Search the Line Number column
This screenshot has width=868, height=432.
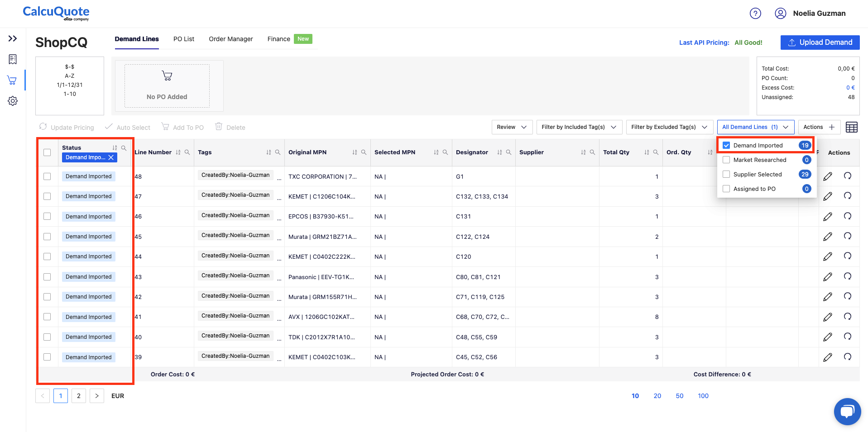click(x=187, y=152)
